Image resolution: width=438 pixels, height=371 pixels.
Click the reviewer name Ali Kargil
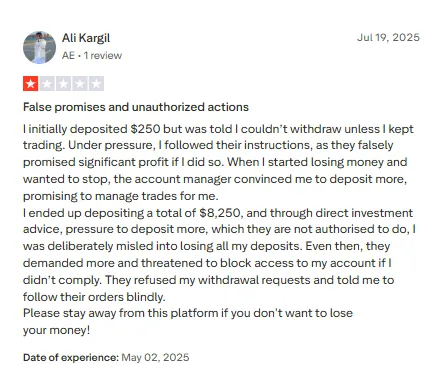tap(86, 38)
